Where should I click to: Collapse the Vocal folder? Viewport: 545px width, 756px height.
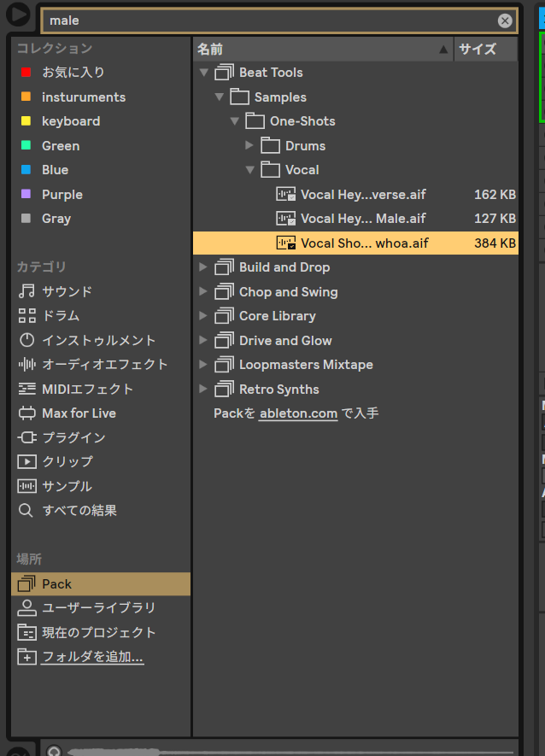(250, 170)
